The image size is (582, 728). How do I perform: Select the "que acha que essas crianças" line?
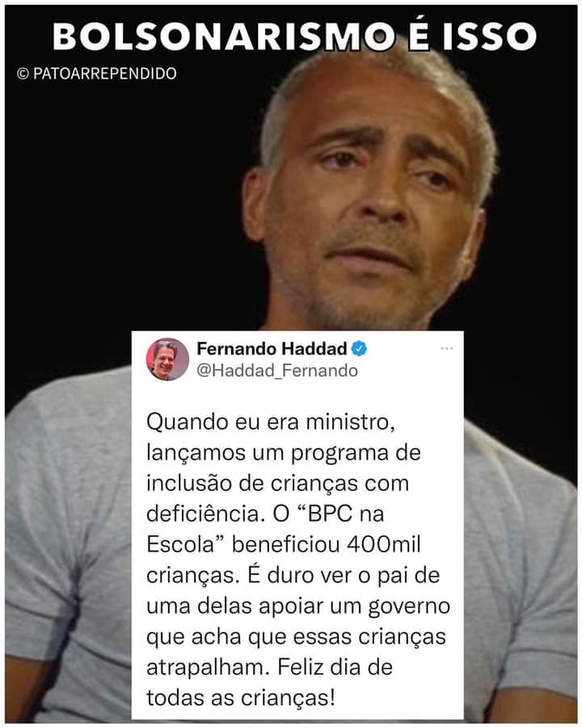pyautogui.click(x=296, y=637)
